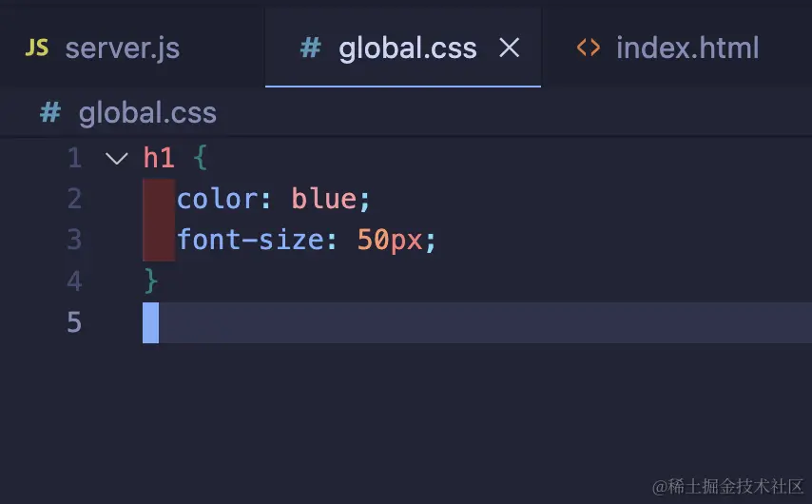Click the HTML brackets icon on index.html tab
Image resolution: width=812 pixels, height=504 pixels.
(589, 48)
